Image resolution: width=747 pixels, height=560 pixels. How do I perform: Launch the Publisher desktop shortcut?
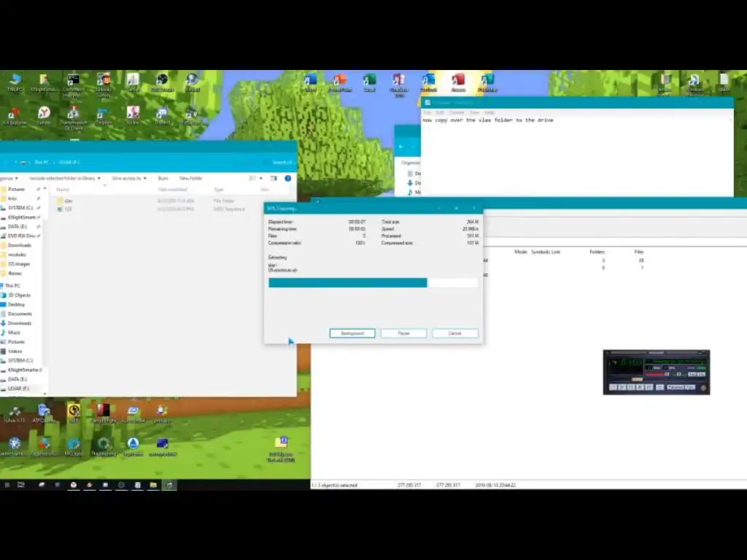(487, 82)
